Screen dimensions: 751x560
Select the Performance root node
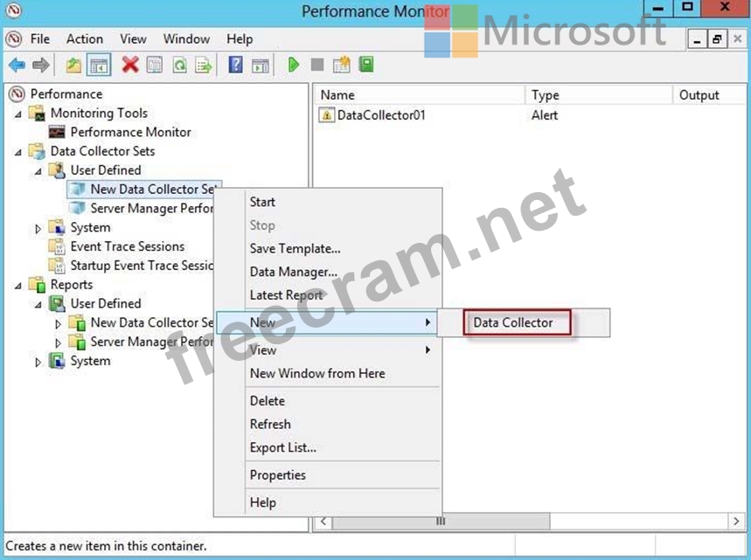pos(66,94)
